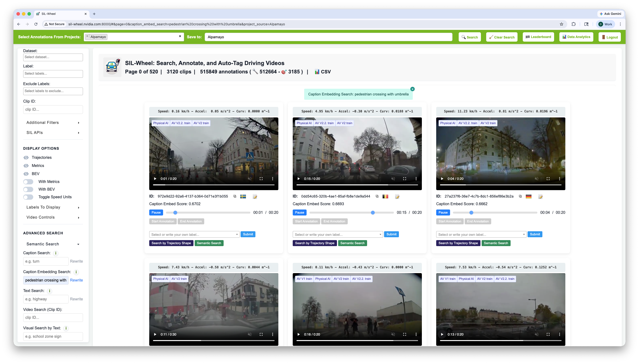The height and width of the screenshot is (364, 639).
Task: Copy the clip ID 27a237f6 with copy icon
Action: [520, 197]
